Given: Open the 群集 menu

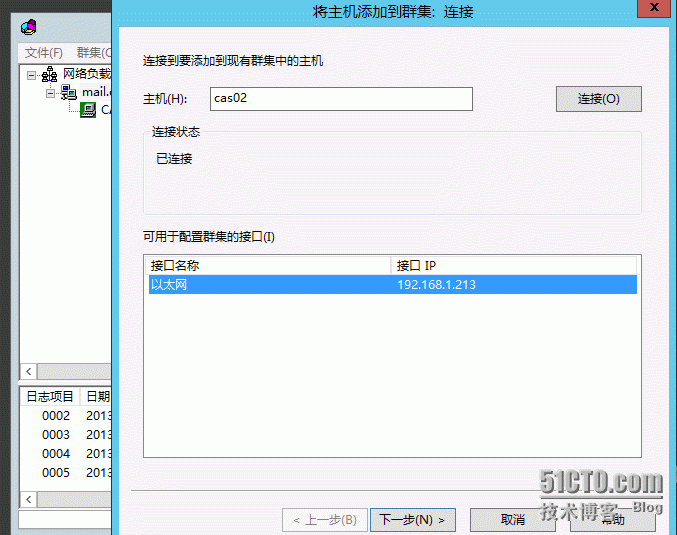Looking at the screenshot, I should [x=94, y=53].
